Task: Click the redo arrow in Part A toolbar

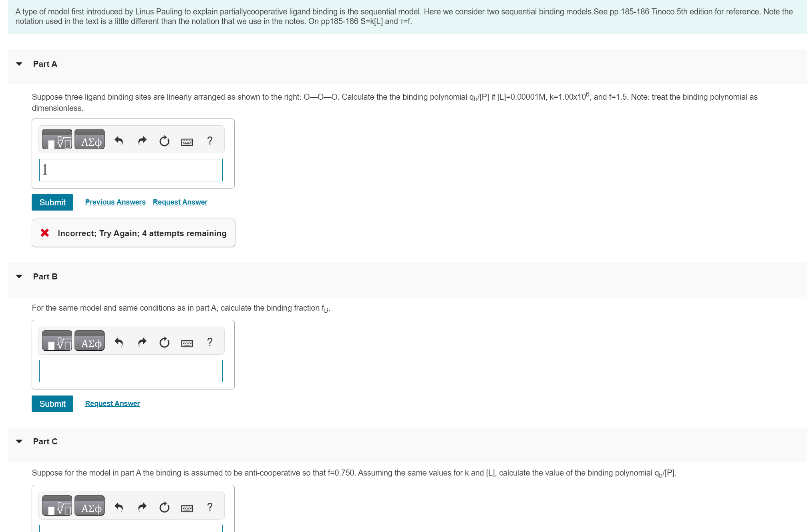Action: pyautogui.click(x=142, y=140)
